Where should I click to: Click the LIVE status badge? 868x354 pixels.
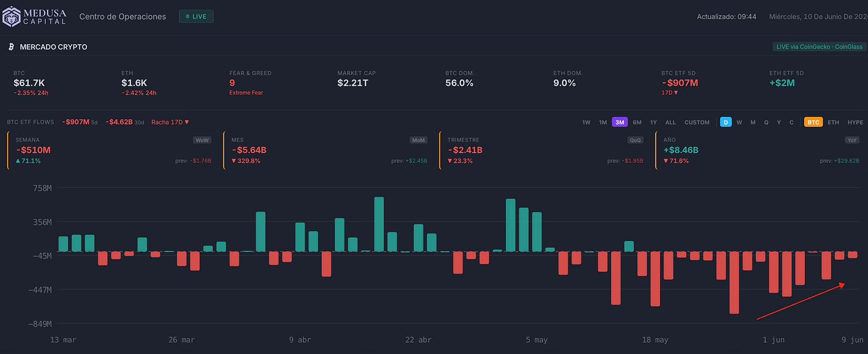pos(196,17)
